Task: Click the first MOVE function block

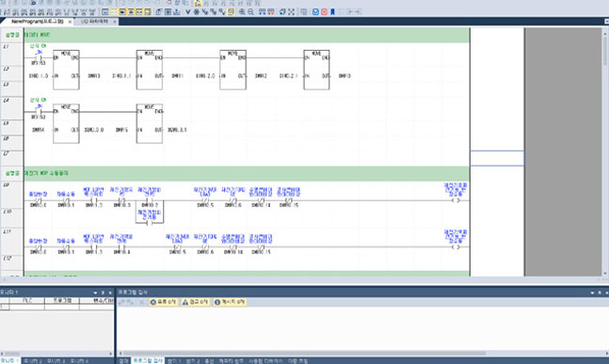Action: [x=66, y=70]
